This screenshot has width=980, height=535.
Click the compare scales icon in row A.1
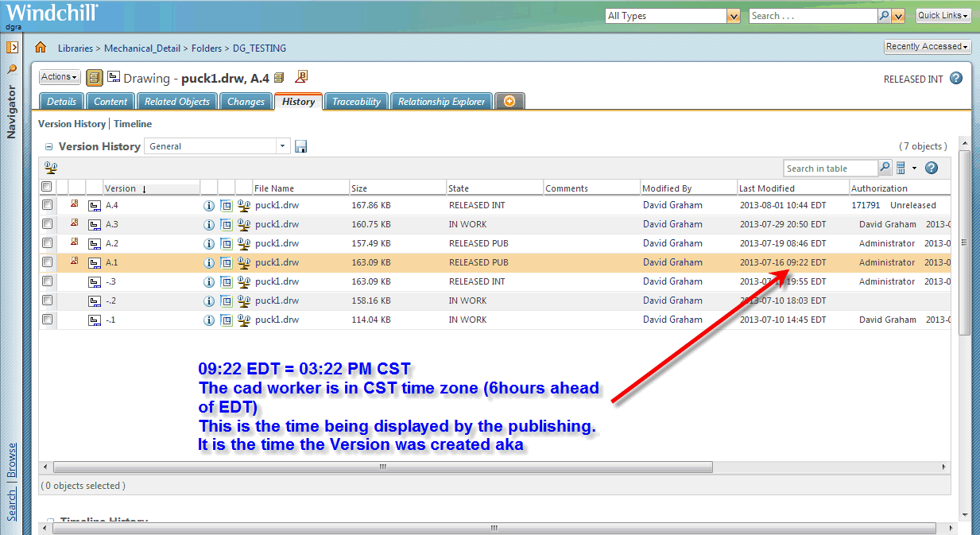tap(244, 262)
